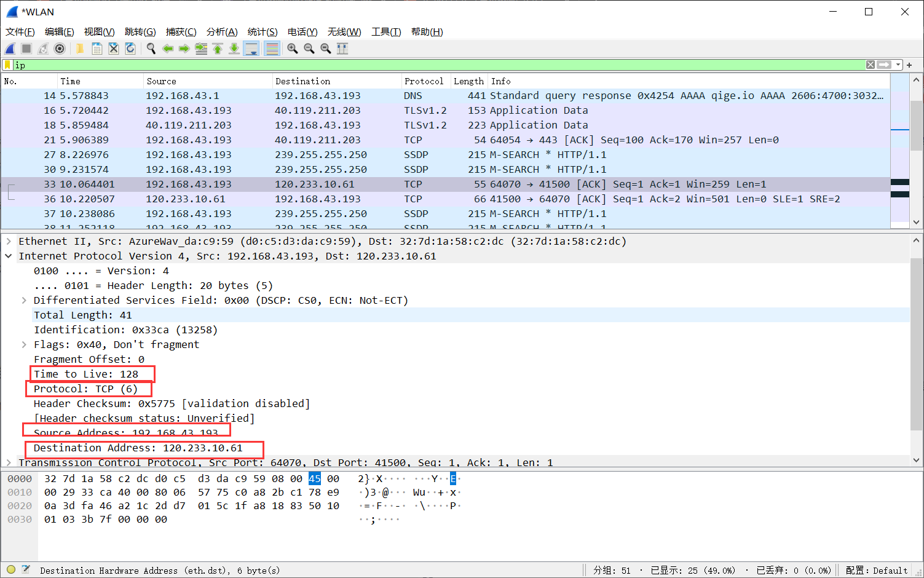Sort packets by the Destination column header
Image resolution: width=924 pixels, height=578 pixels.
coord(337,81)
